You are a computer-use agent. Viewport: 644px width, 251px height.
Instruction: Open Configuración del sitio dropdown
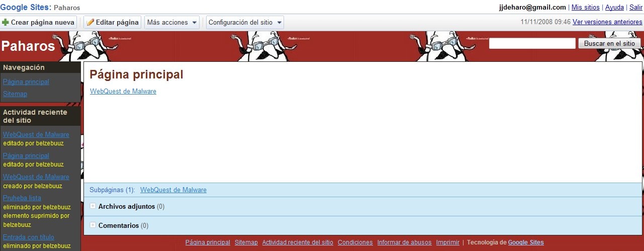245,23
